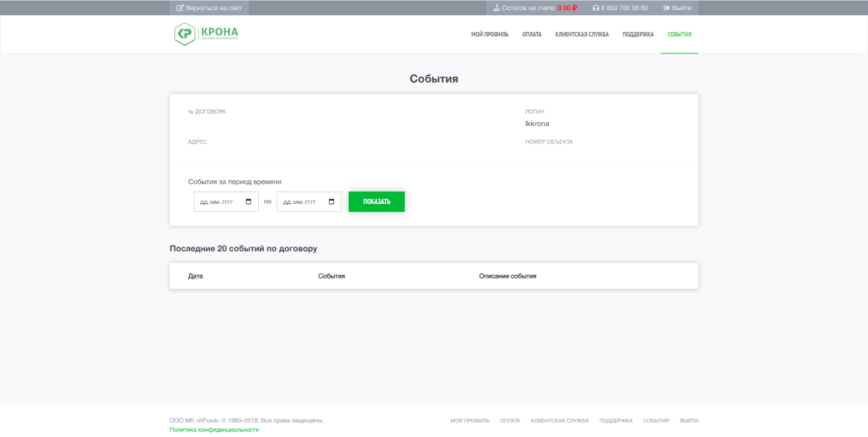Click the account balance icon in top bar

(x=496, y=8)
